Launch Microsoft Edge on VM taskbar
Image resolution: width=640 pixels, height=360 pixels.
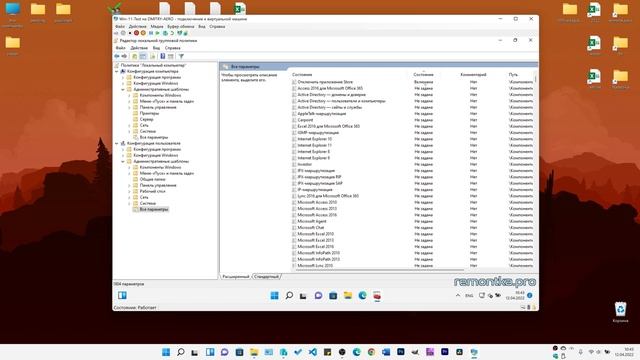[x=362, y=296]
